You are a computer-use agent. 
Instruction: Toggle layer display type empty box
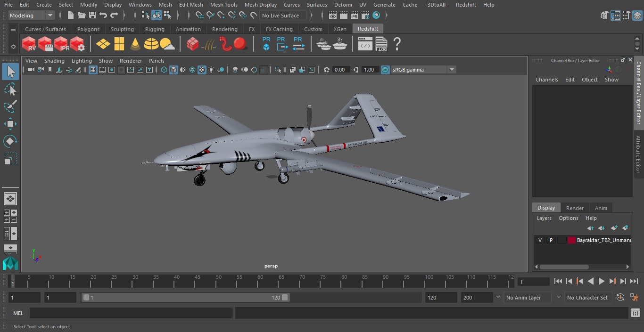(561, 240)
